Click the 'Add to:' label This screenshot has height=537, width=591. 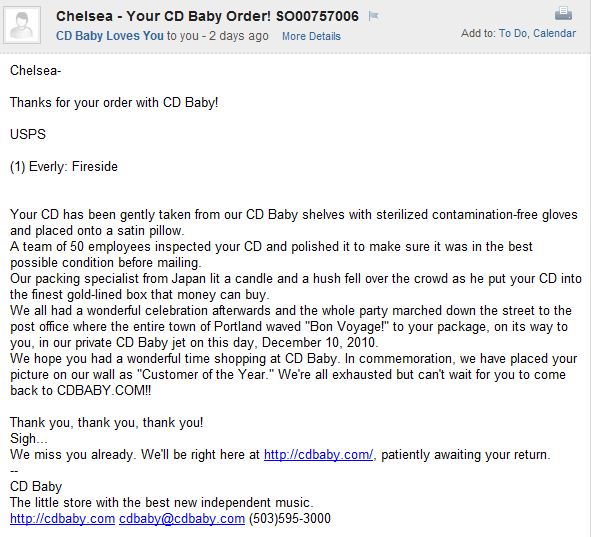pos(478,34)
